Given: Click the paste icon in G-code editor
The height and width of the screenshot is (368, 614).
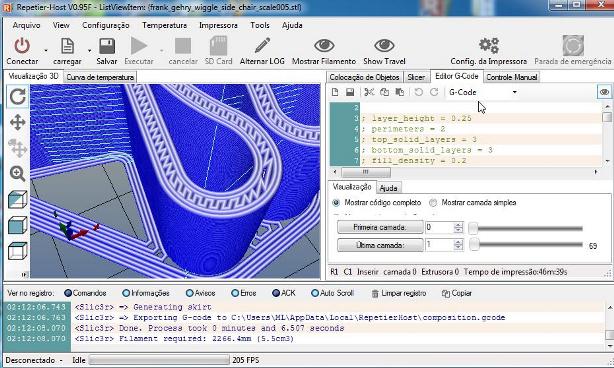Looking at the screenshot, I should tap(400, 92).
